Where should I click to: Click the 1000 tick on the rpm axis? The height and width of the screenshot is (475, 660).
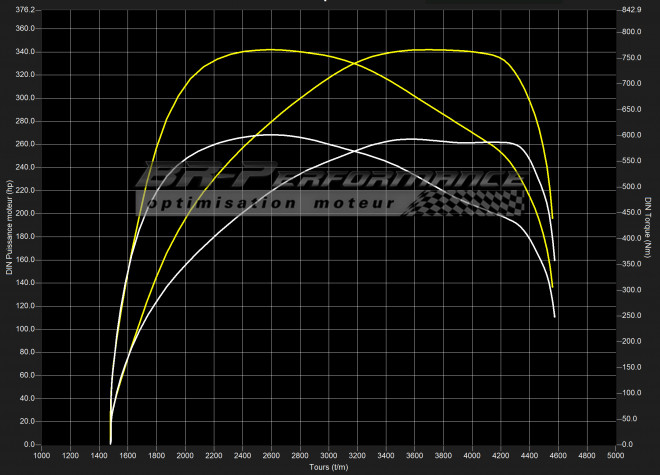pos(42,456)
